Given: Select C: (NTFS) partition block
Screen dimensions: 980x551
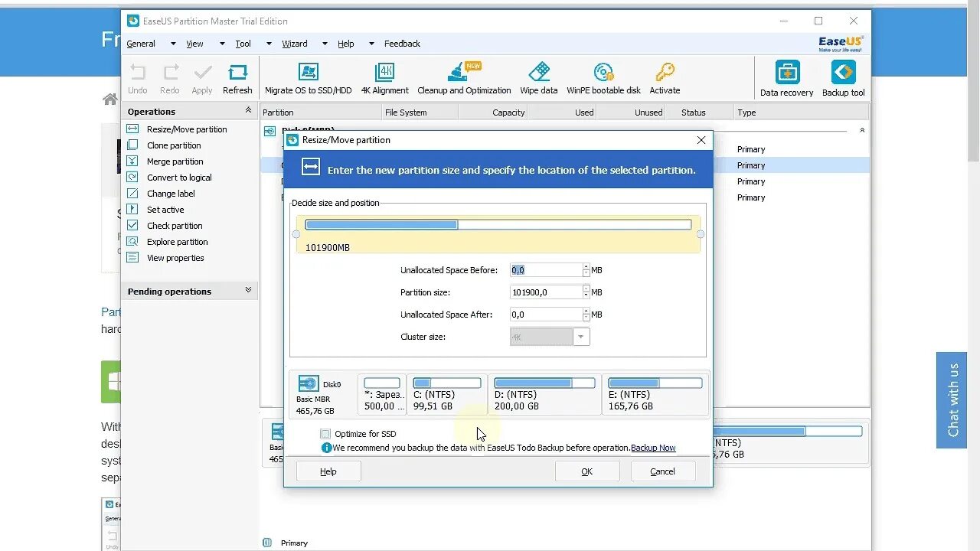Looking at the screenshot, I should [447, 394].
